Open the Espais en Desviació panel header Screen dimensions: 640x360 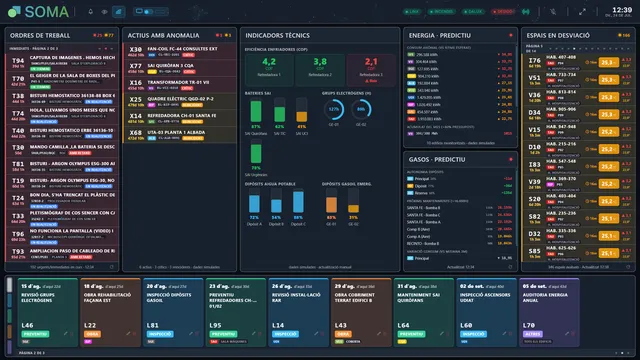578,36
